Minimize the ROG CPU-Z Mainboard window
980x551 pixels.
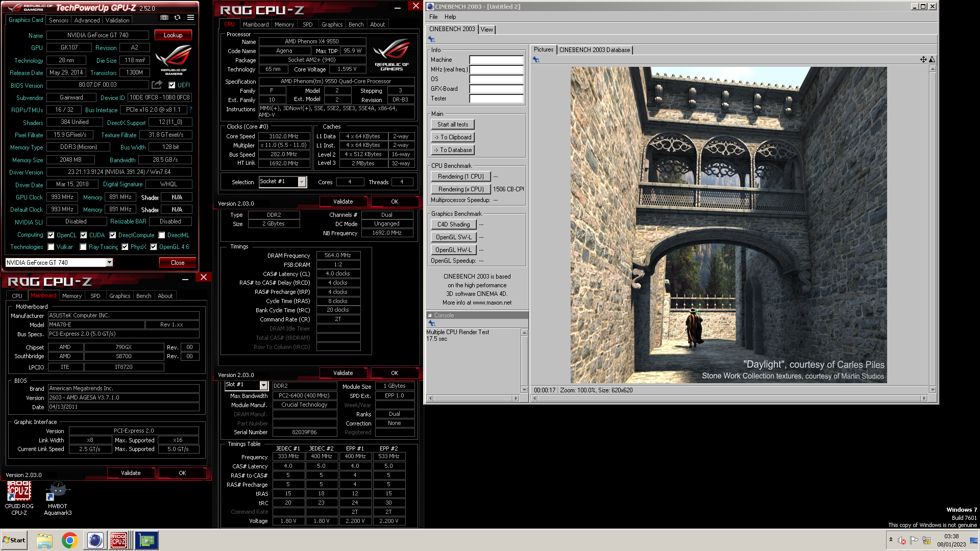pyautogui.click(x=185, y=279)
